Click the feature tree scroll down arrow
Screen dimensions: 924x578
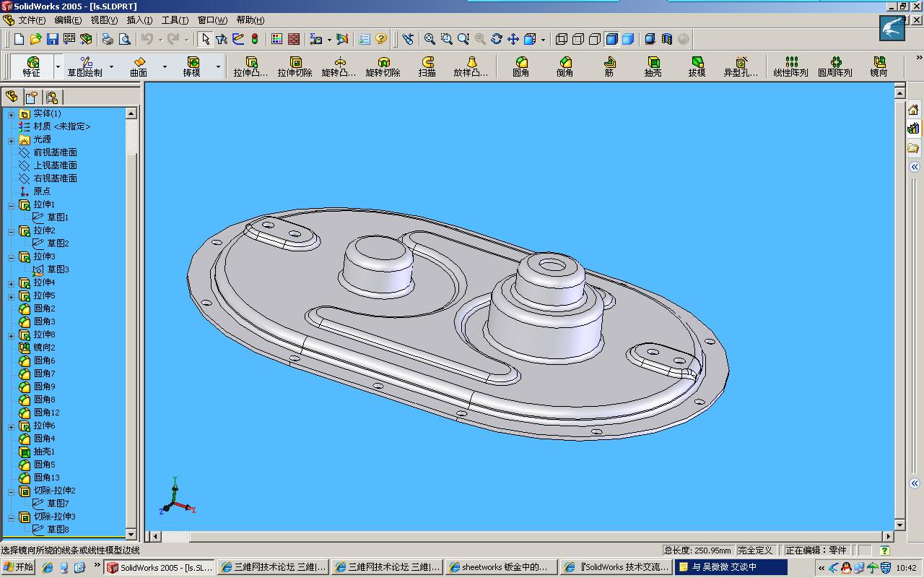click(x=131, y=534)
